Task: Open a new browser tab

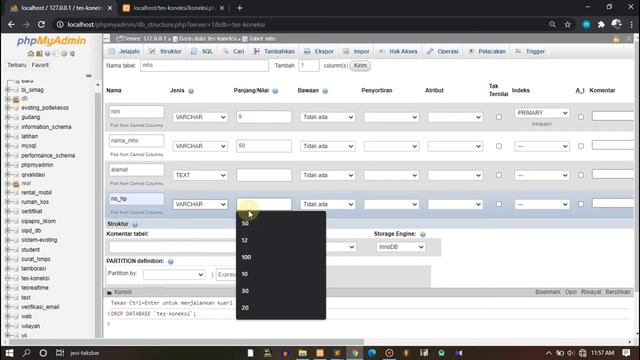Action: 240,8
